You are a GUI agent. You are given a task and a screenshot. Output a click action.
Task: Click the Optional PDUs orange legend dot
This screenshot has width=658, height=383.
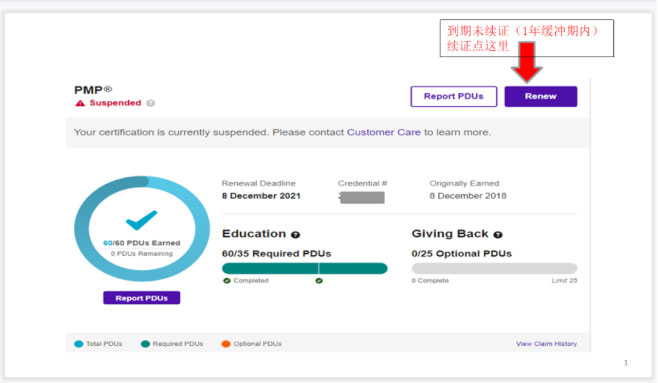[x=226, y=344]
